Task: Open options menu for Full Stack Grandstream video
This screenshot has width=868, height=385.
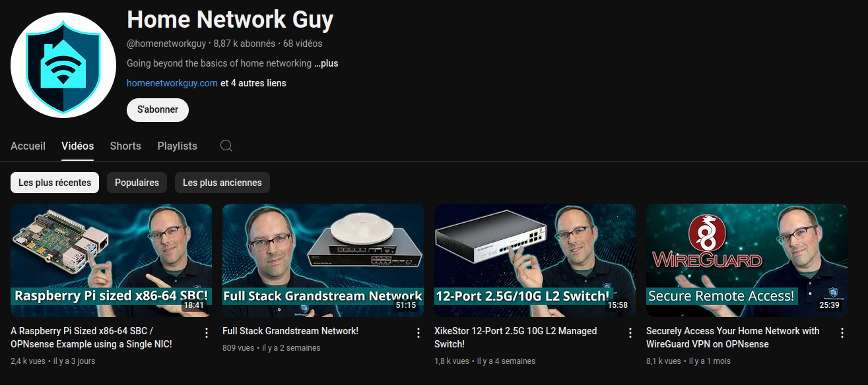Action: 418,333
